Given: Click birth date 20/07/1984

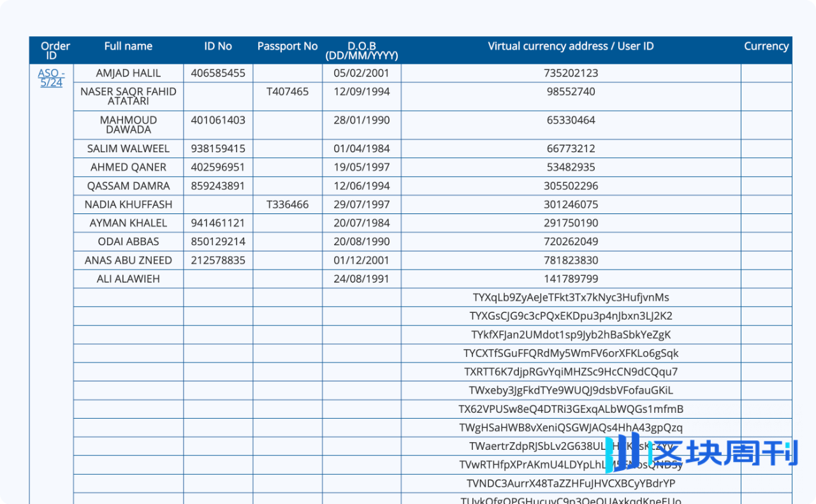Looking at the screenshot, I should [x=361, y=223].
